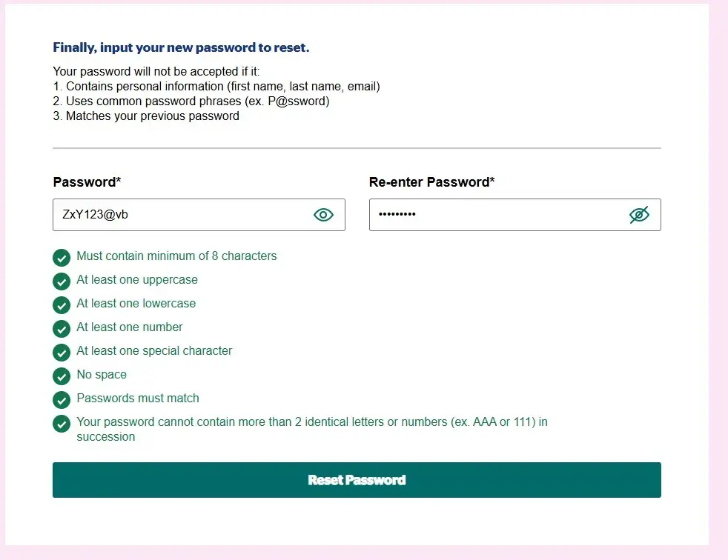728x560 pixels.
Task: Click the checkmark icon beside Passwords must match
Action: 62,399
